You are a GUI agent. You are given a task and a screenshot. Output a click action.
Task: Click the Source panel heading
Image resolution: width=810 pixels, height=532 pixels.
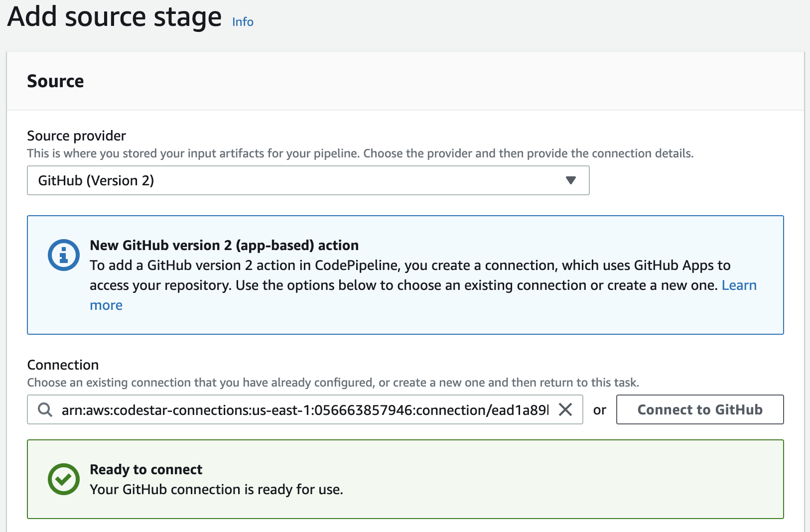(55, 81)
